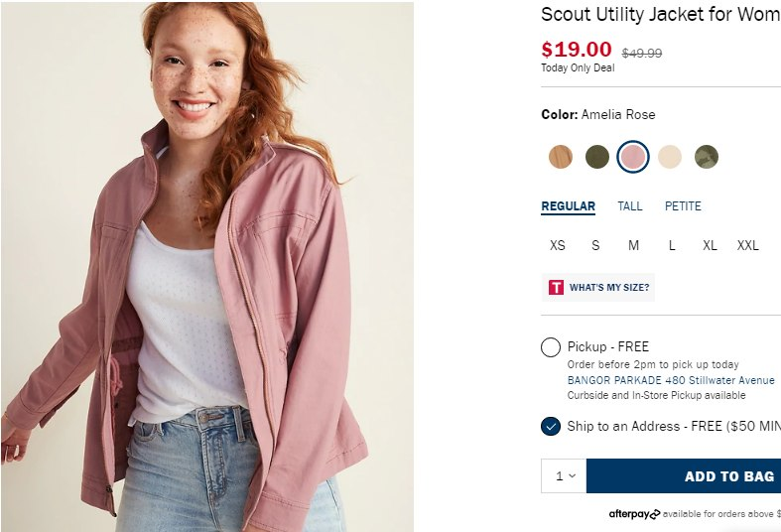
Task: Choose the olive green color swatch
Action: coord(596,157)
